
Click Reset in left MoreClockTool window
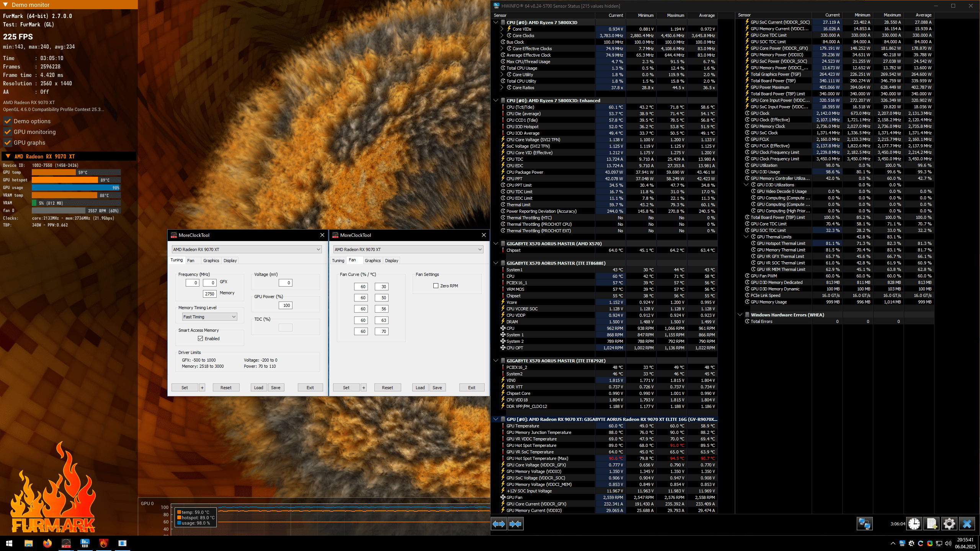(x=226, y=388)
